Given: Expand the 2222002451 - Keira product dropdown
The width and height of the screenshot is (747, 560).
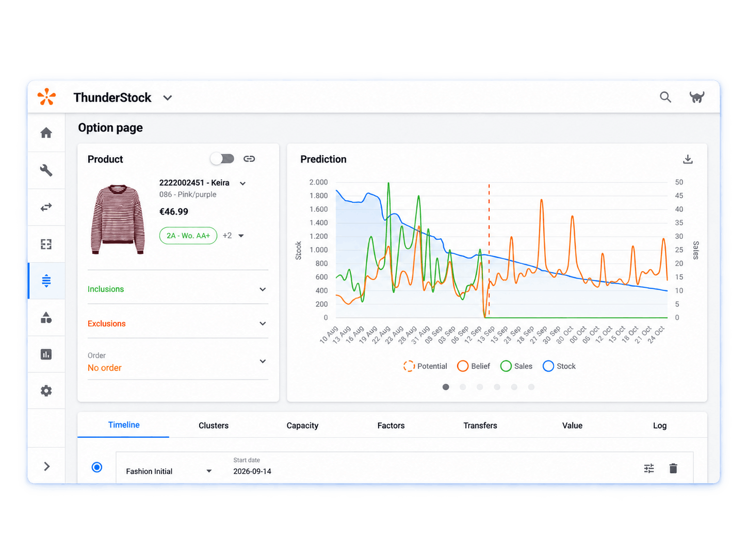Looking at the screenshot, I should 243,184.
